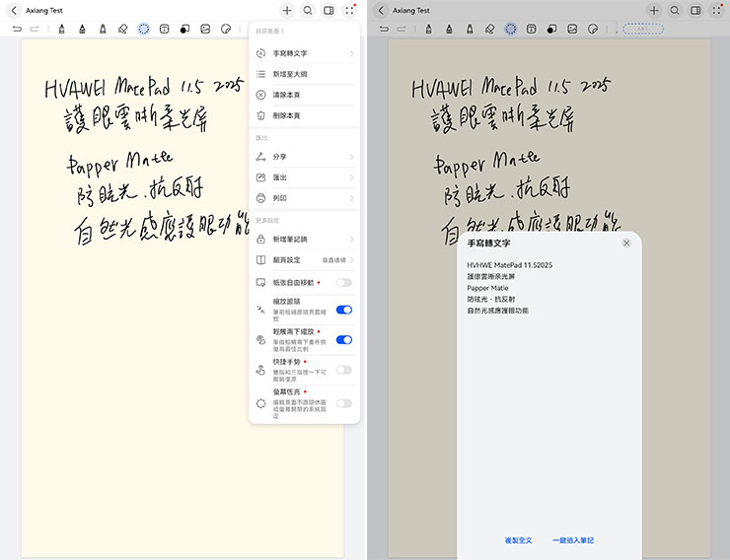Viewport: 730px width, 560px height.
Task: Expand the 分享 row chevron
Action: coord(351,157)
